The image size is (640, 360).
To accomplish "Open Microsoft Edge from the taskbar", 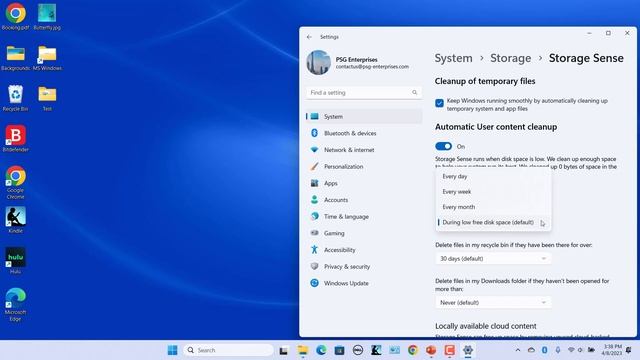I will pos(321,350).
